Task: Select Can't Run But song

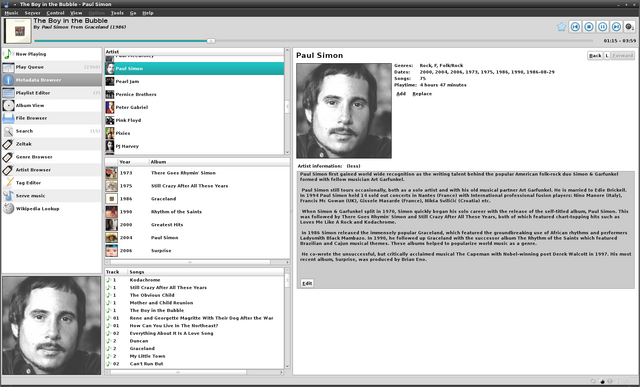Action: point(194,364)
